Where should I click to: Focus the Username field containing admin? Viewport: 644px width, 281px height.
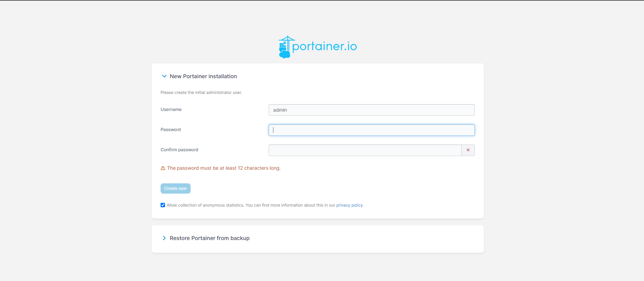pyautogui.click(x=372, y=110)
